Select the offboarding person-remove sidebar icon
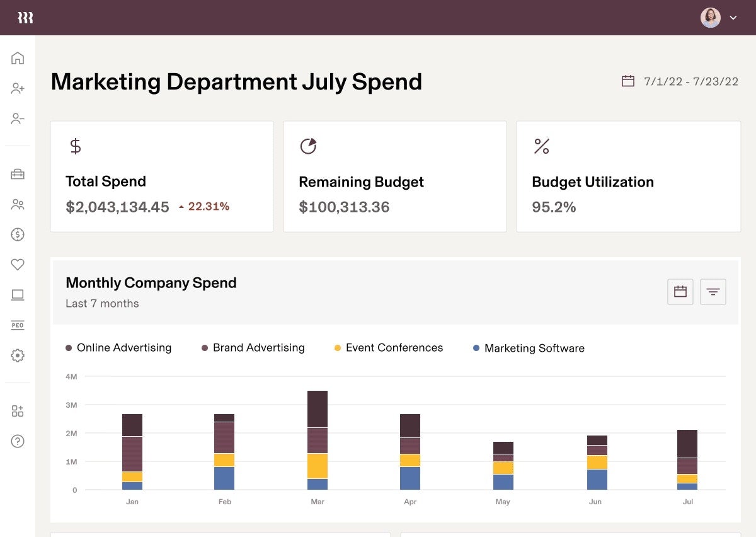This screenshot has height=537, width=756. tap(18, 118)
